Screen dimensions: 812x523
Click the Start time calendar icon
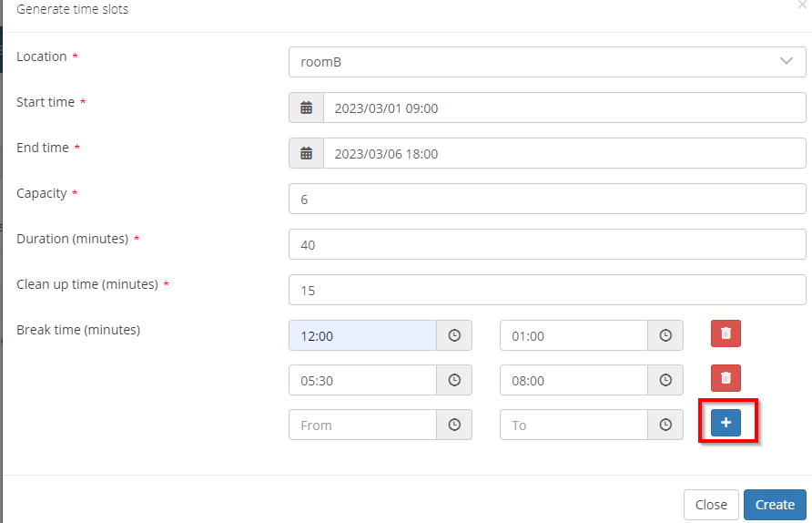307,108
